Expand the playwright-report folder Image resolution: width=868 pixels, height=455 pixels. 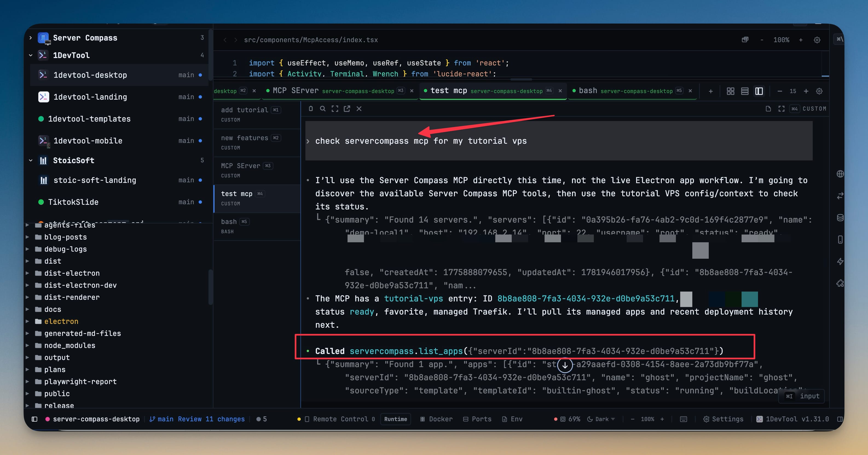point(27,382)
